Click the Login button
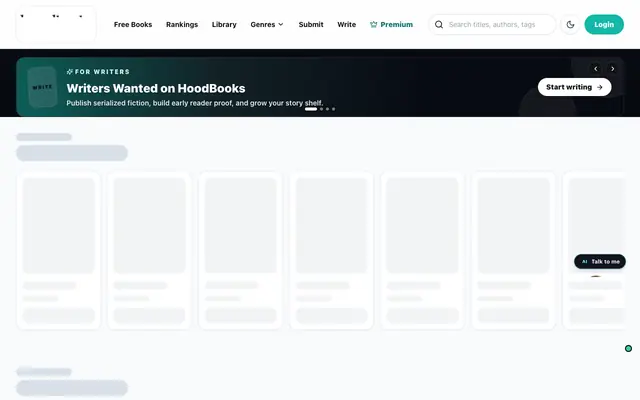640x400 pixels. (x=604, y=24)
